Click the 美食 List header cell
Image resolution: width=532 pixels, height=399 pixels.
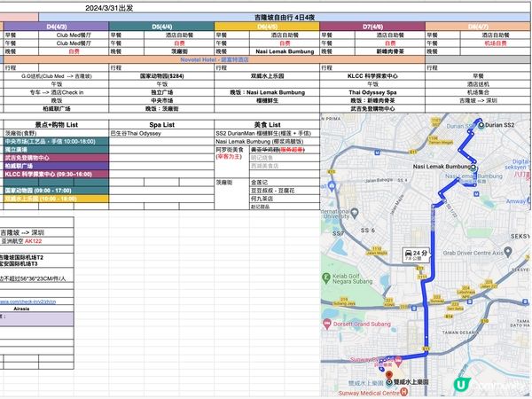click(266, 124)
